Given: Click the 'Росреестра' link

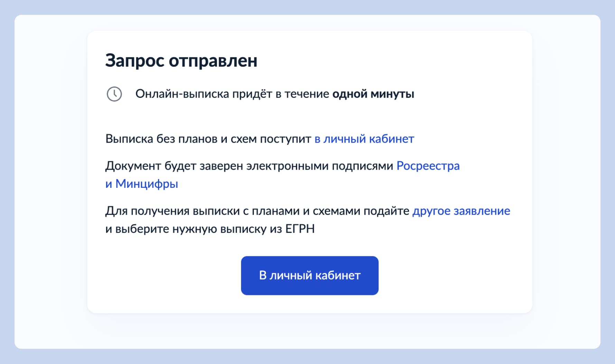Looking at the screenshot, I should coord(428,166).
